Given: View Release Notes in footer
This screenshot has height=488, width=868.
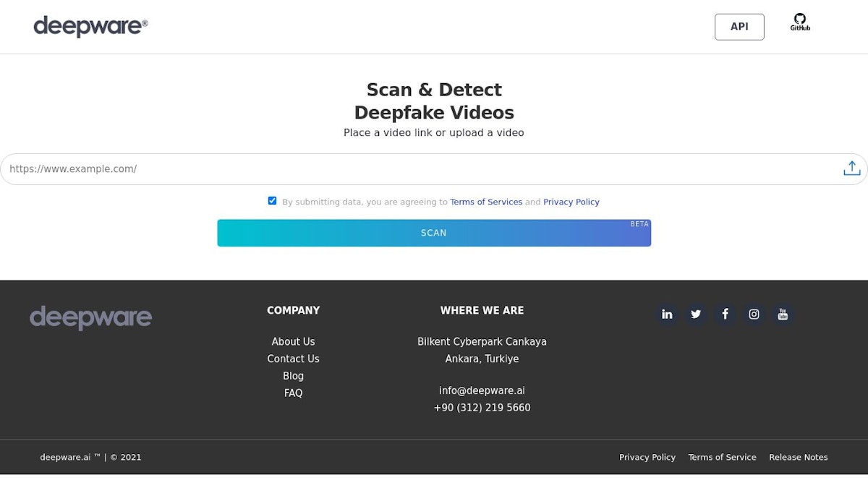Looking at the screenshot, I should pos(798,458).
